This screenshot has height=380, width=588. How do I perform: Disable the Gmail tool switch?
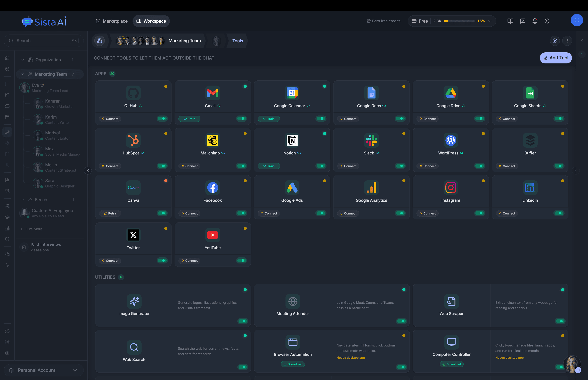click(x=242, y=119)
